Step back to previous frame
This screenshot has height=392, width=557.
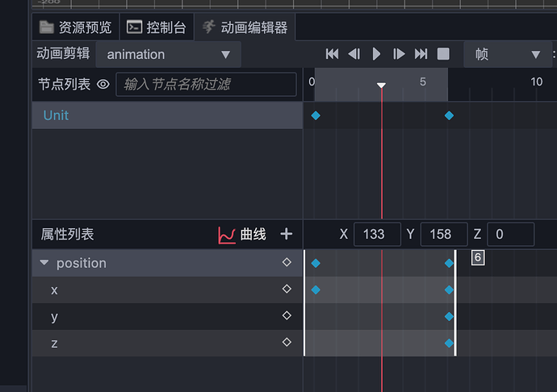pos(354,54)
